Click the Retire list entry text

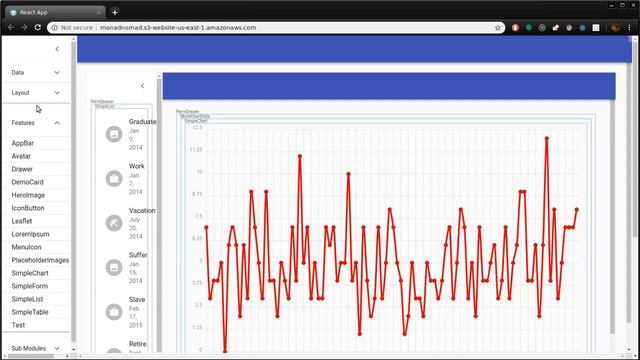point(138,344)
